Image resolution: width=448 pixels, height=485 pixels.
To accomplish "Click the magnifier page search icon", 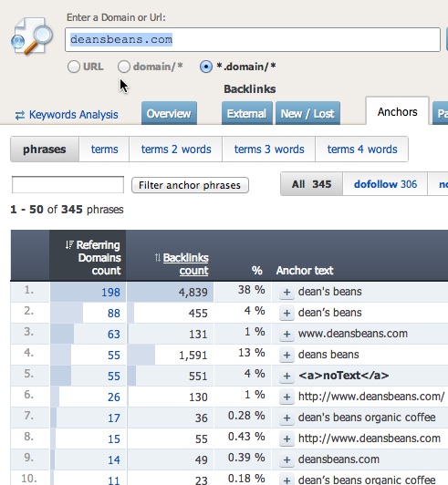I will [x=32, y=36].
